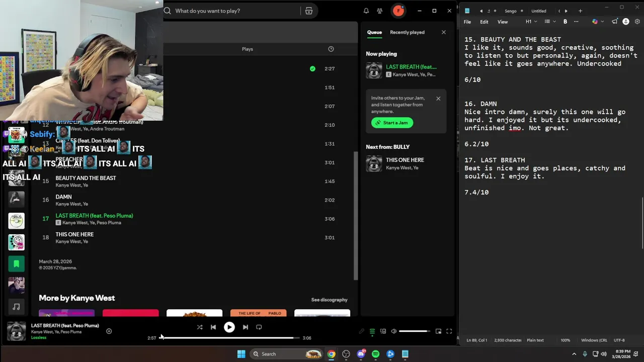Viewport: 644px width, 362px height.
Task: Sort by the duration clock icon
Action: (x=331, y=49)
